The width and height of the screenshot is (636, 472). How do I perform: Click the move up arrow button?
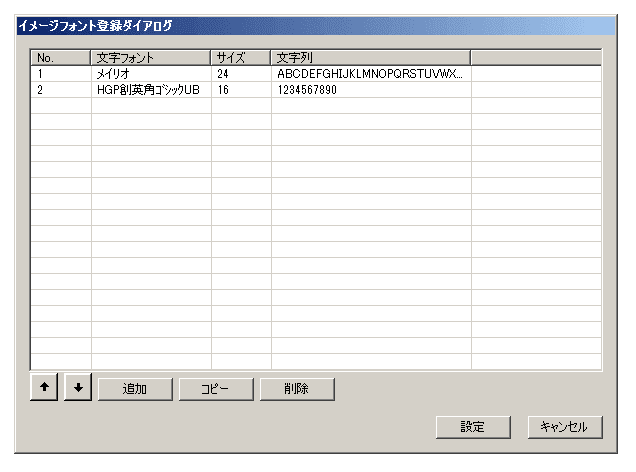click(x=44, y=389)
